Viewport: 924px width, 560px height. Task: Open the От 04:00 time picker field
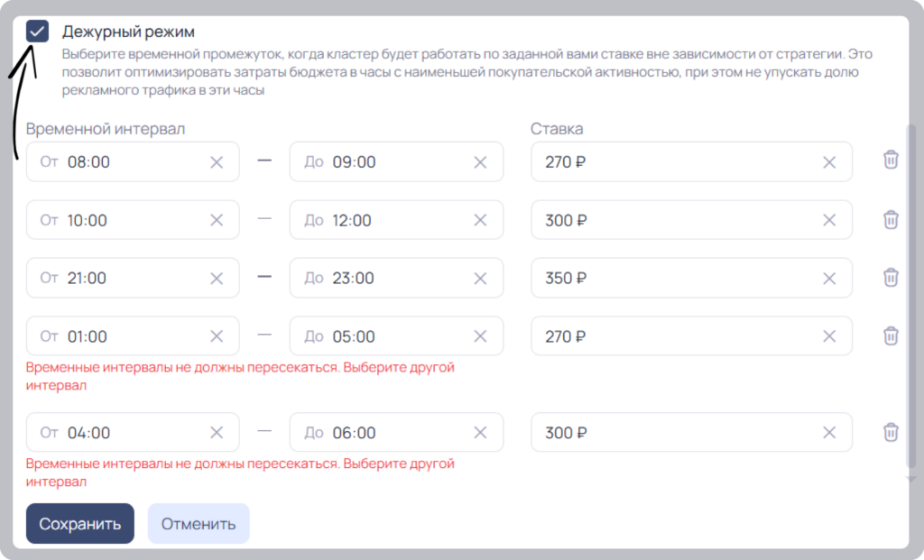(x=134, y=432)
